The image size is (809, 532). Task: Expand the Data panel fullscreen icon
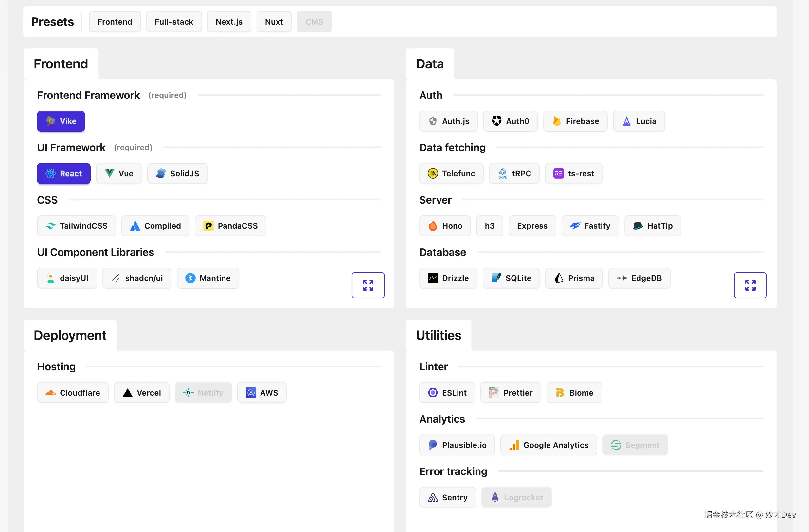(x=750, y=285)
